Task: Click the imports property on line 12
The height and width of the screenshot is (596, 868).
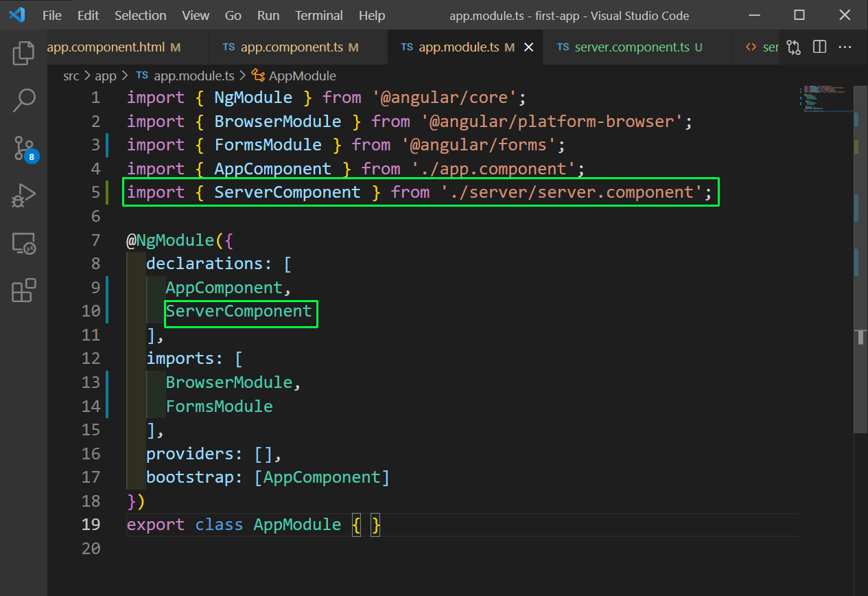Action: (180, 358)
